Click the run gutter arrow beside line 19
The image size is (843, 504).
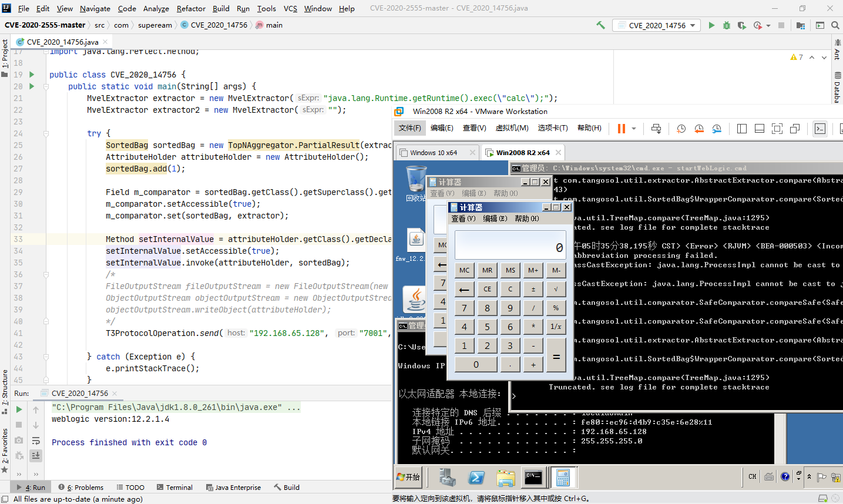pos(32,75)
